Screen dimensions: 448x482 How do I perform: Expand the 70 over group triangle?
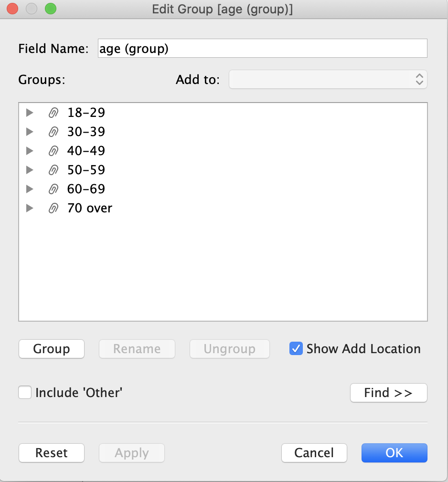[x=30, y=208]
